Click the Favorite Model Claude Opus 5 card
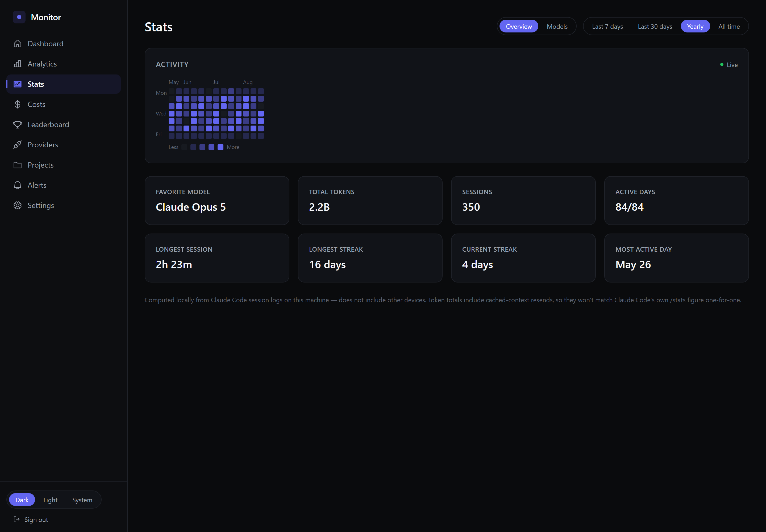 click(x=217, y=200)
